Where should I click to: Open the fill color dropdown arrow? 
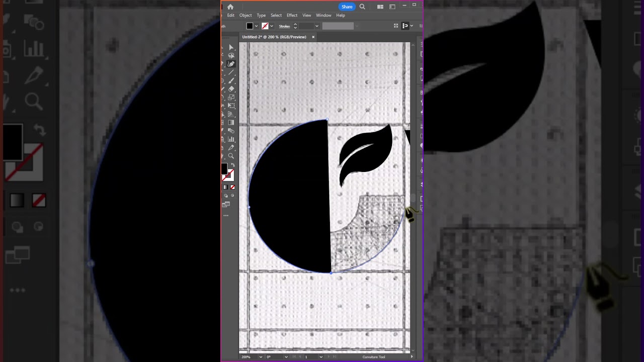point(256,26)
